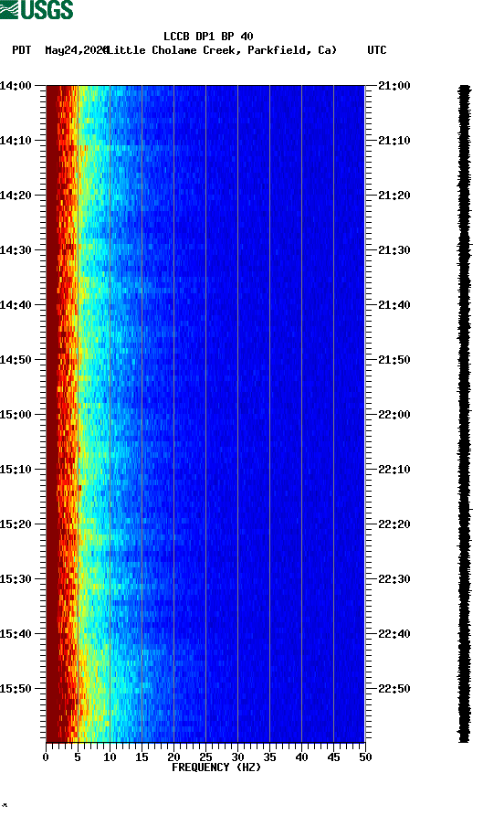Click the 21:30 UTC time label
The height and width of the screenshot is (815, 504).
pos(394,250)
